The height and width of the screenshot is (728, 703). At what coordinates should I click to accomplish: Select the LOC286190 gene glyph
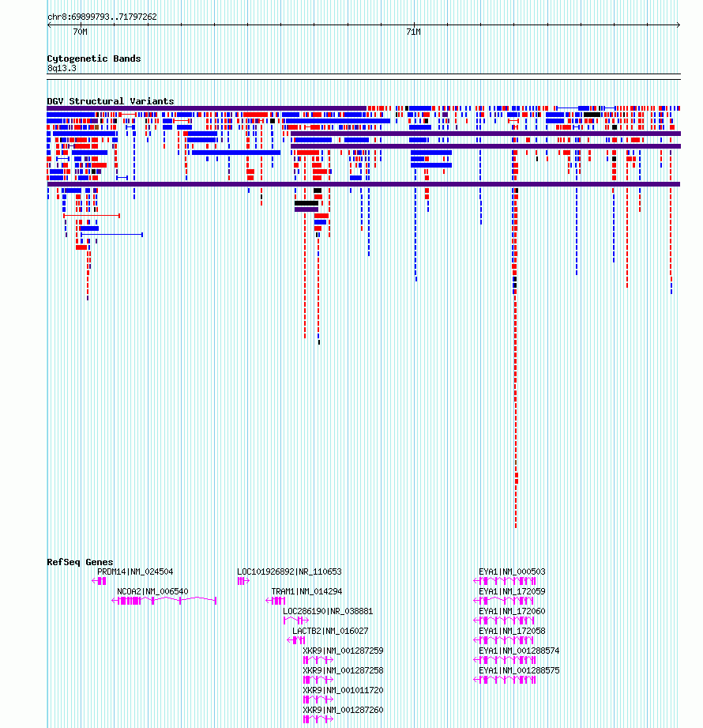[x=296, y=620]
